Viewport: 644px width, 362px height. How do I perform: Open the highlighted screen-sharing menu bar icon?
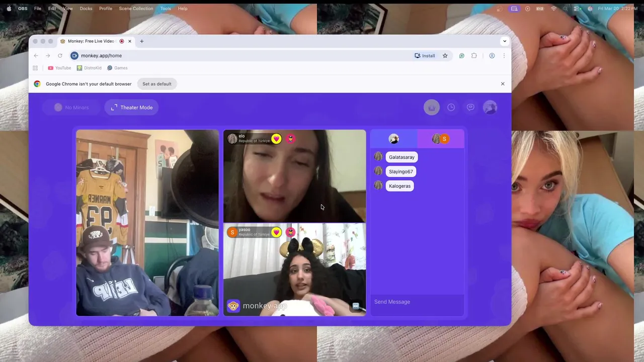pos(514,9)
